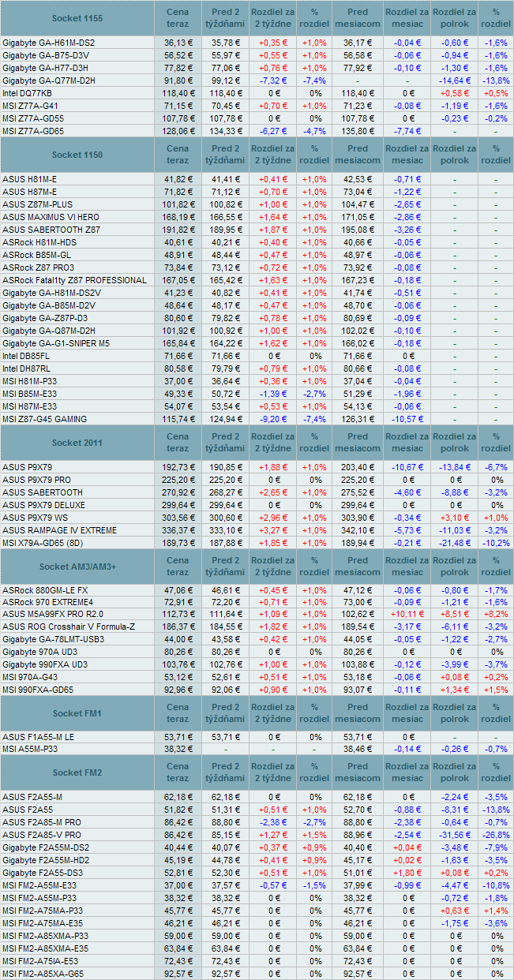
Task: Click the -31,56 € value for ASUS F2A85-V PRO
Action: tap(454, 834)
